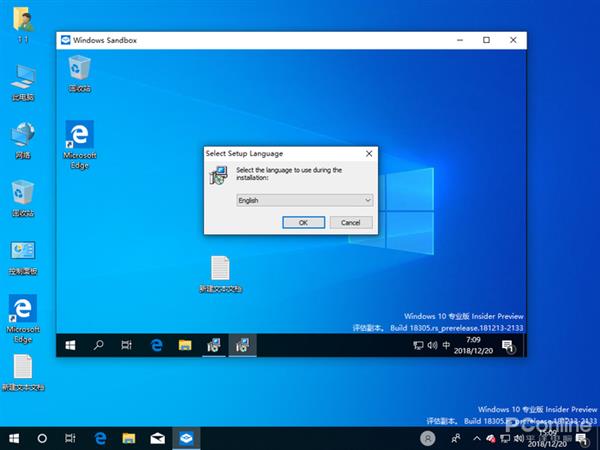Open the clock showing 7:09 in the Sandbox
The height and width of the screenshot is (450, 600).
[473, 346]
